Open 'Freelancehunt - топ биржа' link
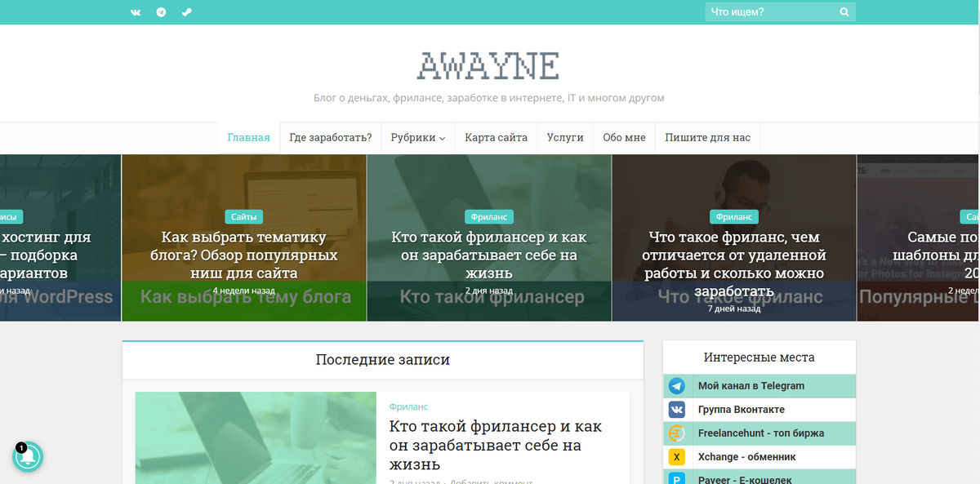The image size is (980, 484). (761, 433)
